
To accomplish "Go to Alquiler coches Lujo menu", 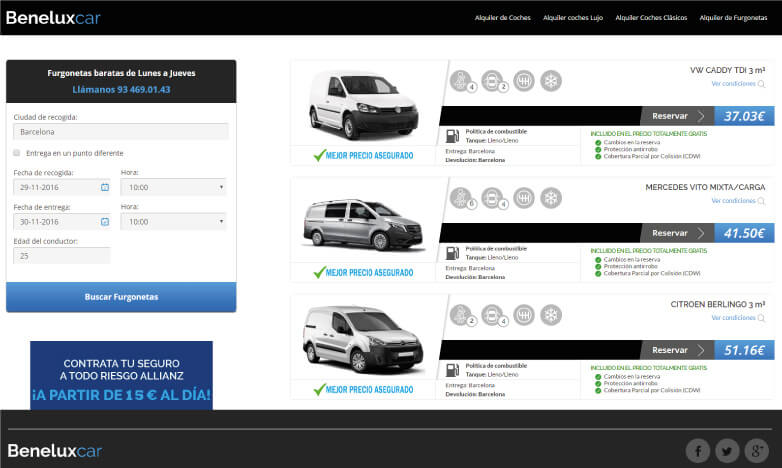I will pyautogui.click(x=573, y=17).
